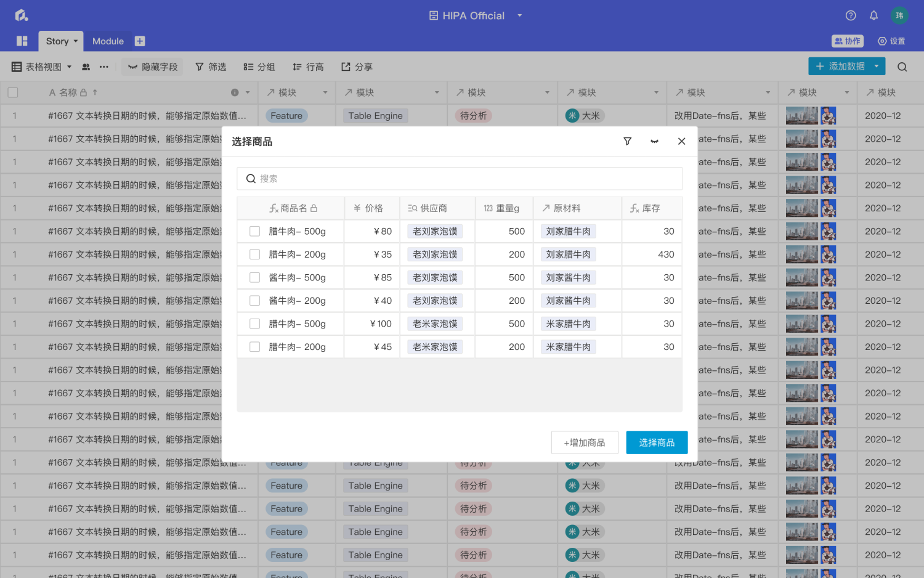Click the 米家腊牛肉 tag in ¥45 row
The image size is (924, 578).
[x=569, y=347]
